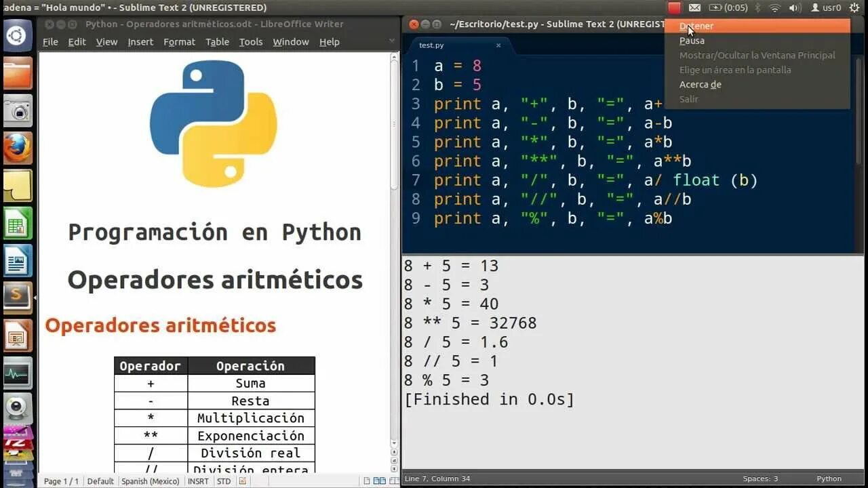Image resolution: width=868 pixels, height=488 pixels.
Task: Select single-page view in Writer status bar
Action: click(367, 481)
